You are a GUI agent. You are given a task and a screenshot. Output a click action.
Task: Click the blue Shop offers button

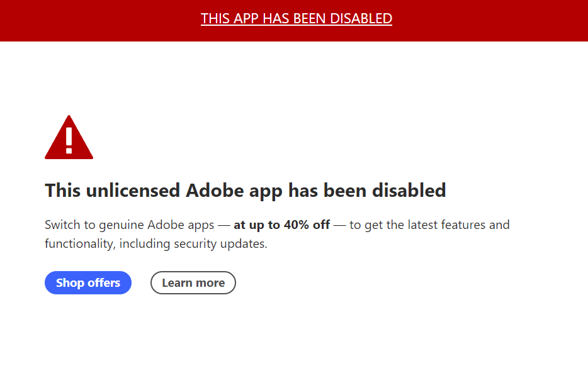88,282
